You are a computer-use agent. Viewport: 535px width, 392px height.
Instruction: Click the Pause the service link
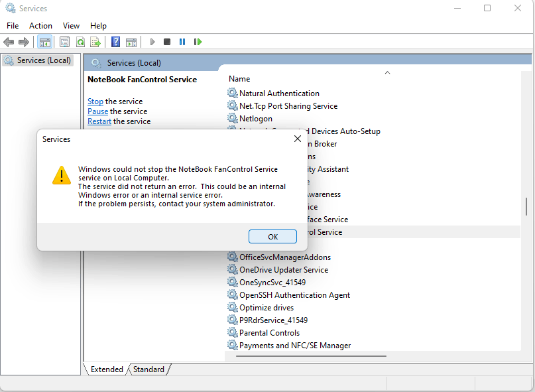[97, 111]
